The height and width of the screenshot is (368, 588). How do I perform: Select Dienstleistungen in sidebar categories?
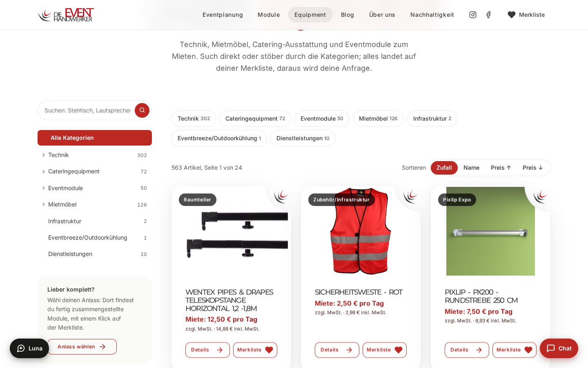point(95,254)
